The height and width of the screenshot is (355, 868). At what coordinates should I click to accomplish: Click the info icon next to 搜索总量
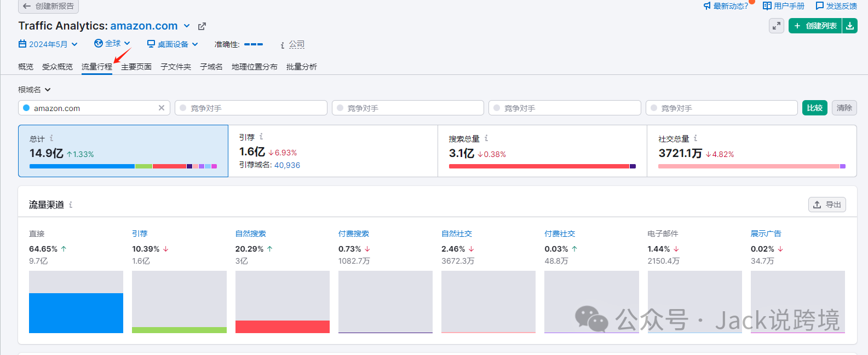tap(486, 138)
